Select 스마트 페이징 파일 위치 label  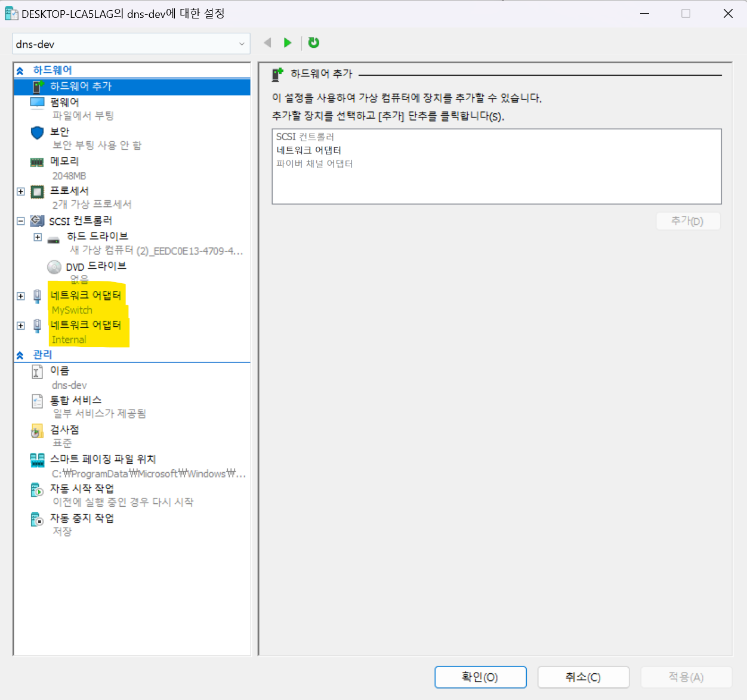pos(103,459)
